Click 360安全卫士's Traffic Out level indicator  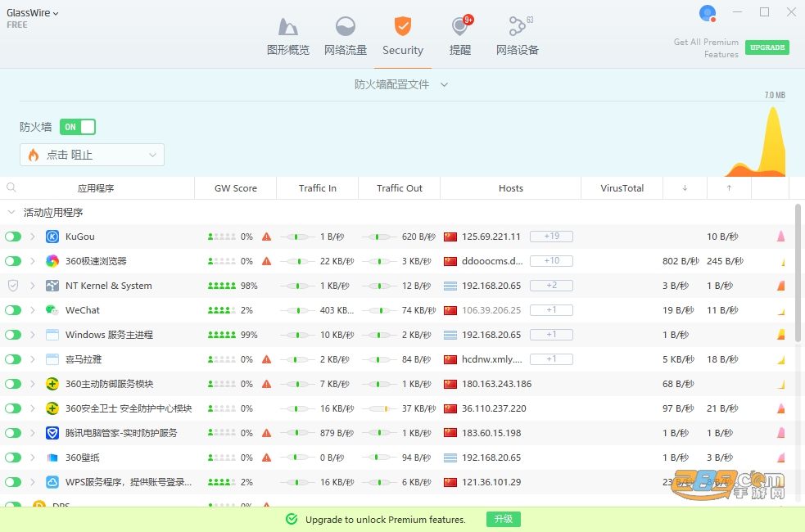[x=379, y=408]
